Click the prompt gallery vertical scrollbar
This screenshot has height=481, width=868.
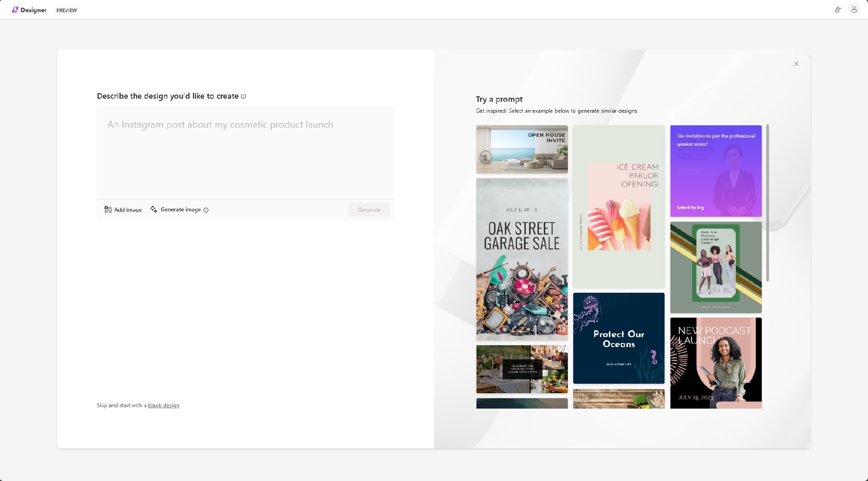767,203
